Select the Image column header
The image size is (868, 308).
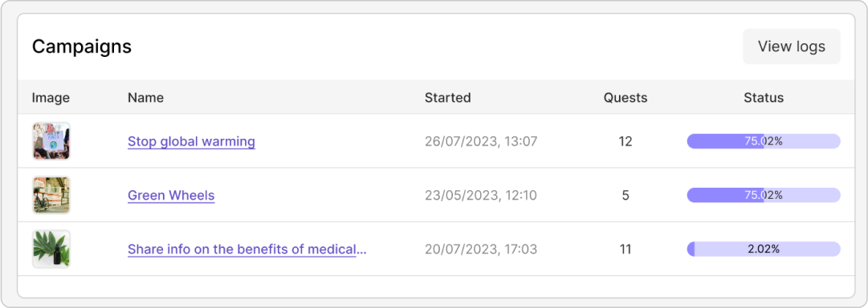(51, 98)
